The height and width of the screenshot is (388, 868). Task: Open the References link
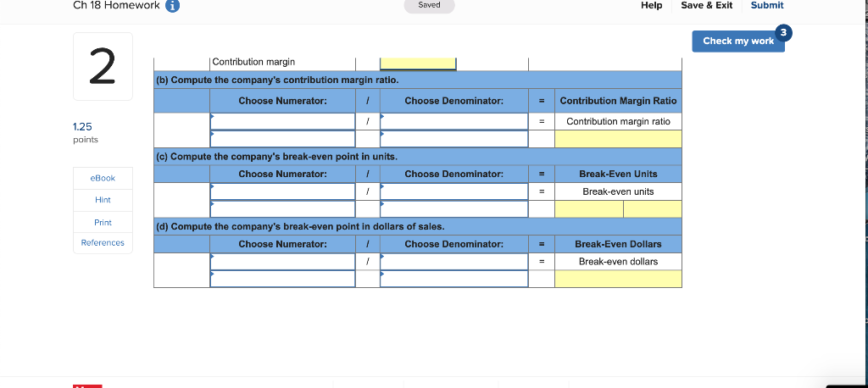pos(103,242)
